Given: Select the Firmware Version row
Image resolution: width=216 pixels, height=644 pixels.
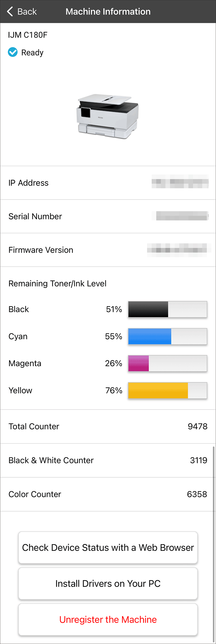Looking at the screenshot, I should pyautogui.click(x=108, y=250).
